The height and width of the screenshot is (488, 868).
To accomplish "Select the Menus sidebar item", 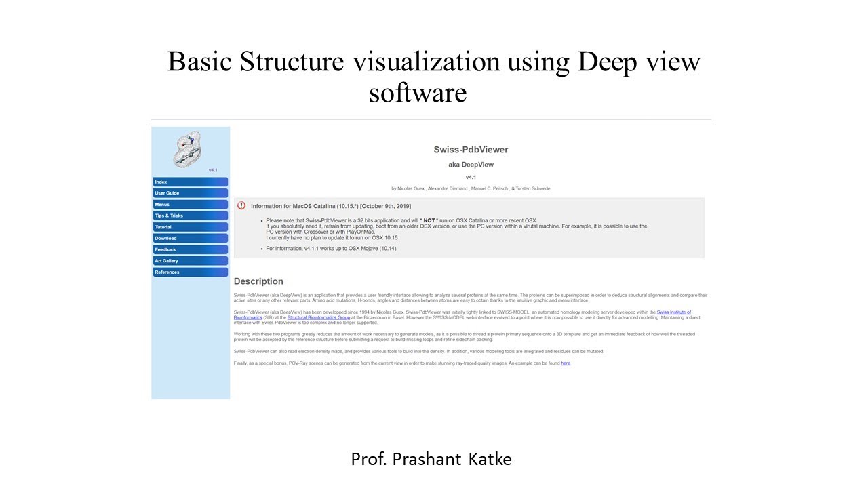I will tap(191, 204).
